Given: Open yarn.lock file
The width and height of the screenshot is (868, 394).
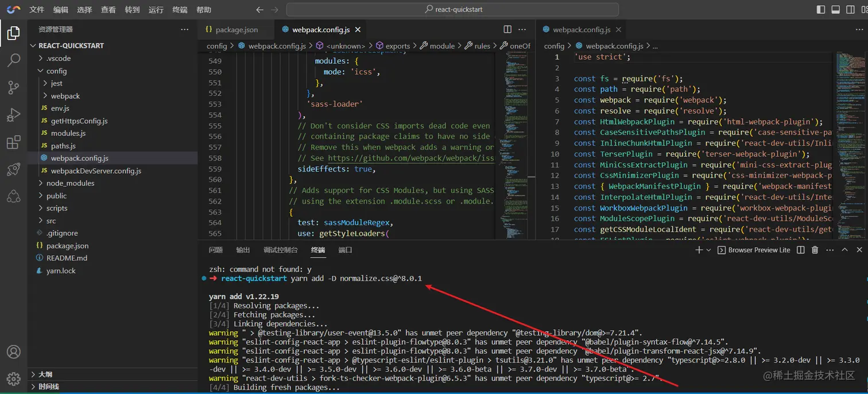Looking at the screenshot, I should (x=113, y=271).
